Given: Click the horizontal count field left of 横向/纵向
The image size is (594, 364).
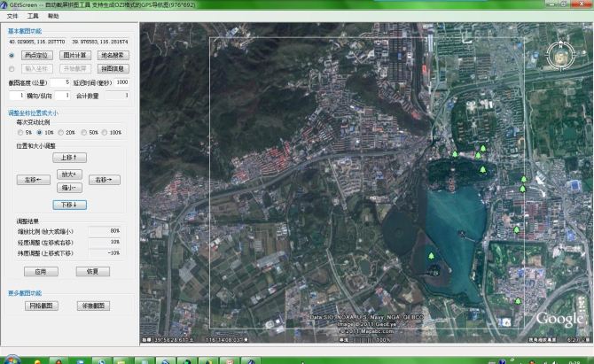Looking at the screenshot, I should 17,96.
